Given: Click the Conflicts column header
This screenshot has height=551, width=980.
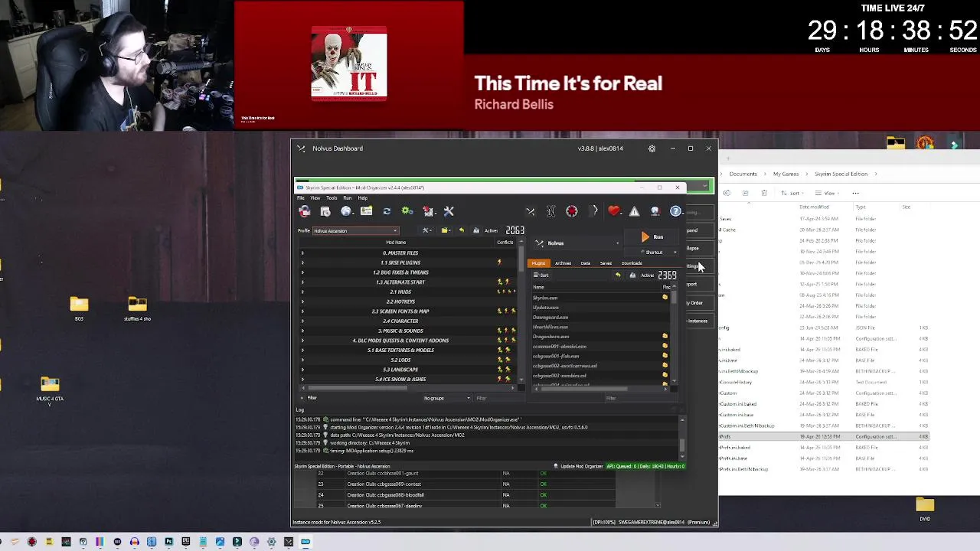Looking at the screenshot, I should 505,243.
